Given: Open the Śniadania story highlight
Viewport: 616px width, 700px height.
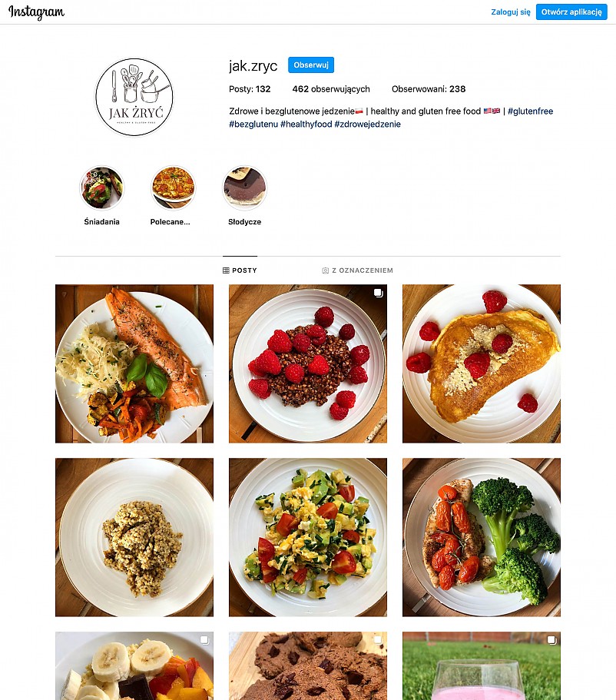Looking at the screenshot, I should pos(102,188).
